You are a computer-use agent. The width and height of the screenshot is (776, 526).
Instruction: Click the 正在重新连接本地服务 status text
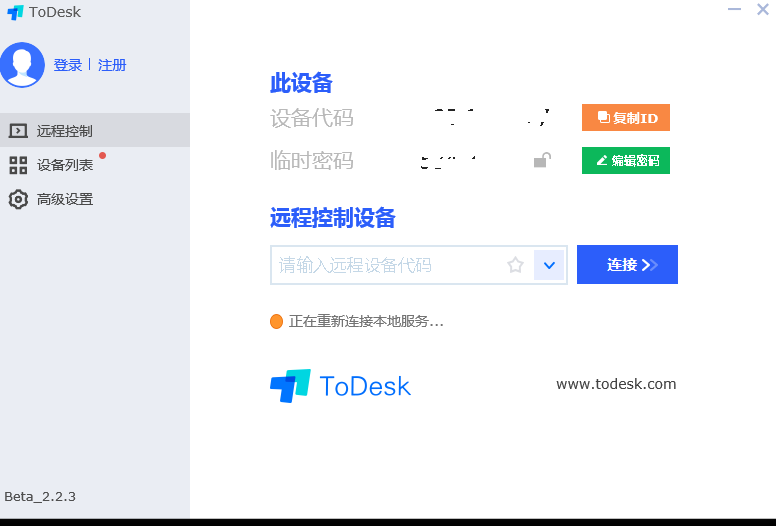366,322
